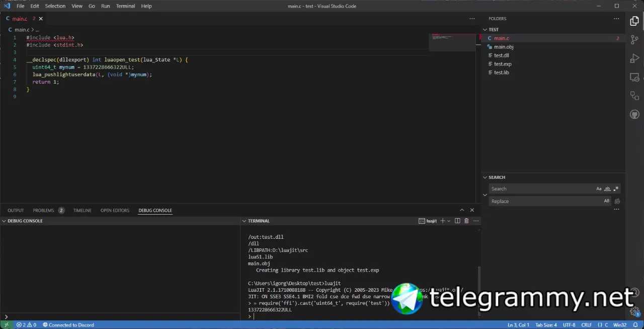Click Connected to Discord status item
The image size is (644, 329).
(68, 325)
